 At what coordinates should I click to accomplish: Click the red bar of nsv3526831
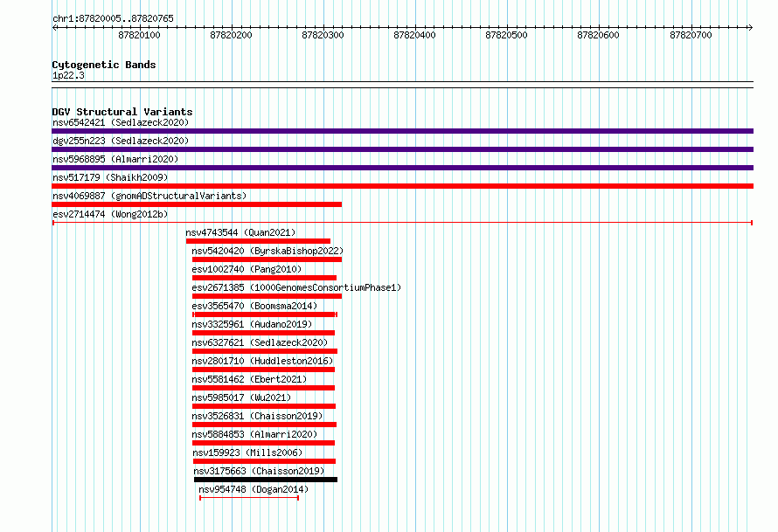click(265, 425)
